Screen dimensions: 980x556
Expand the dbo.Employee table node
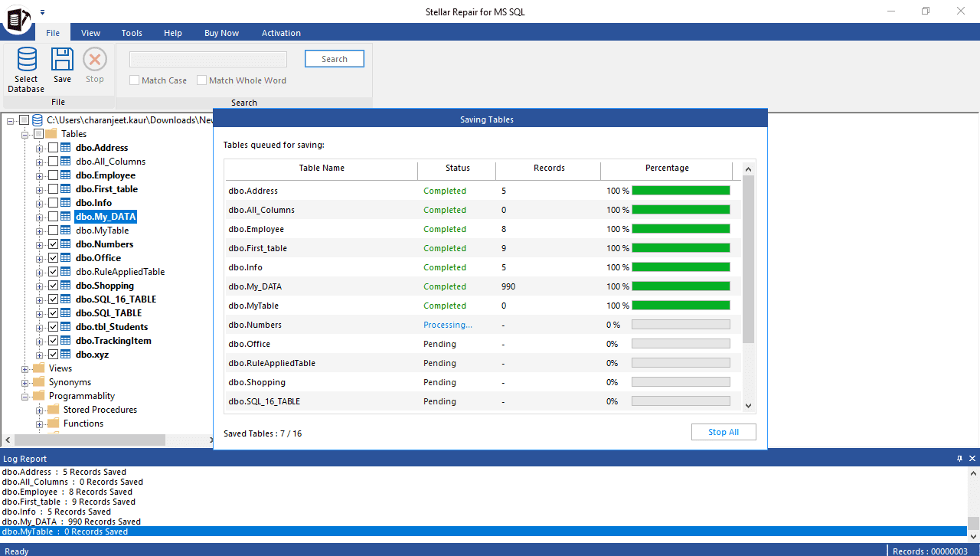[x=40, y=175]
